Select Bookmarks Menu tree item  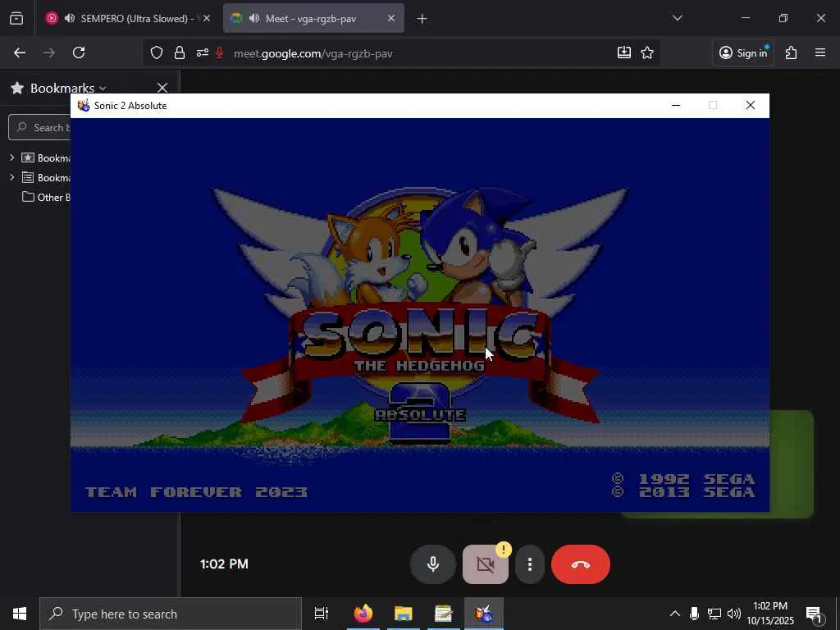click(x=46, y=177)
